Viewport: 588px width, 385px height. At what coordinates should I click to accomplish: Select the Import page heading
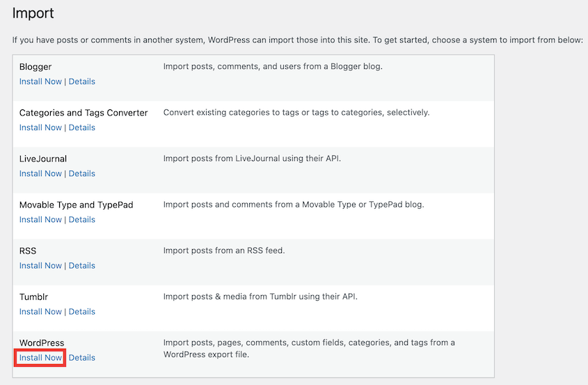(x=33, y=13)
